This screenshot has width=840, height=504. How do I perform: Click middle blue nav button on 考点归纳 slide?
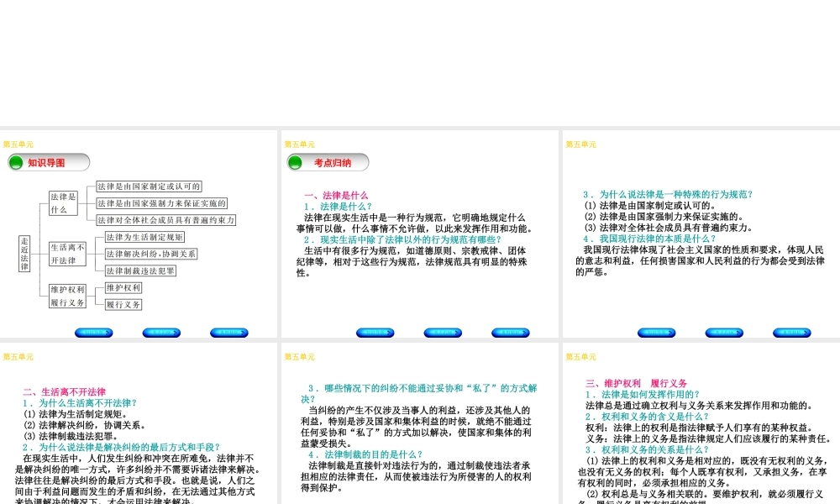tap(443, 333)
